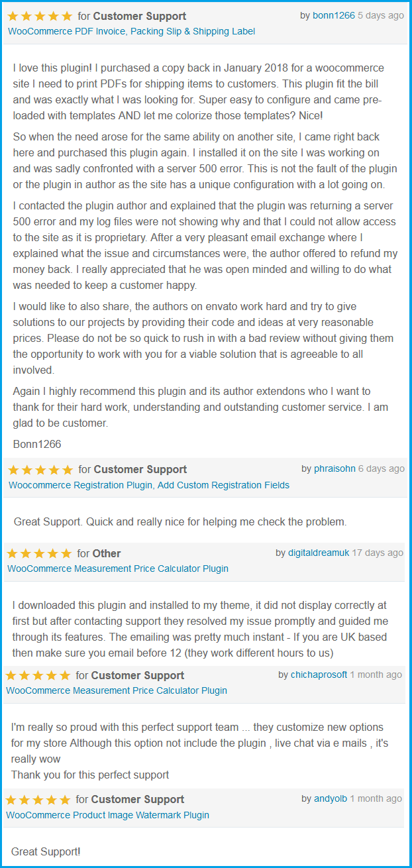Open the bonn1266 user profile
412x868 pixels.
coord(334,15)
